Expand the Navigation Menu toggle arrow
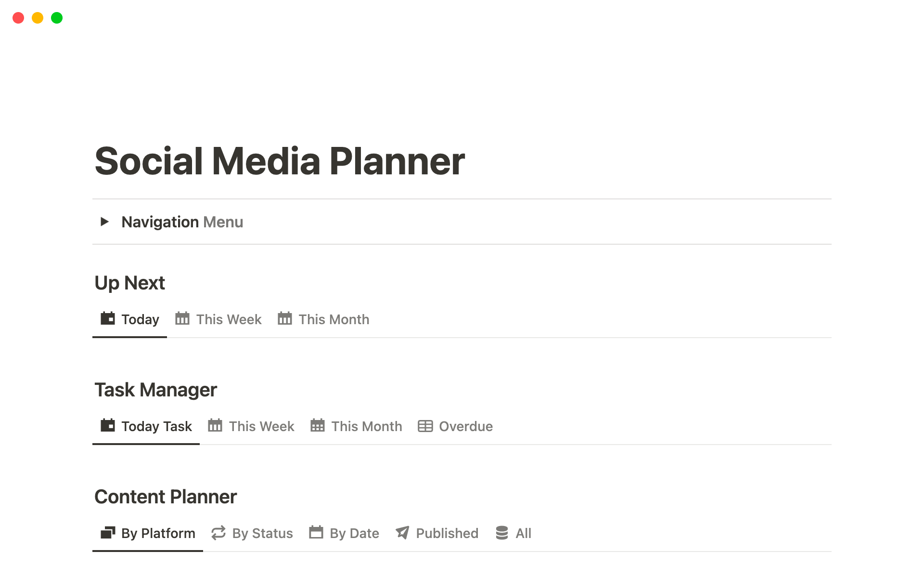 (x=104, y=222)
